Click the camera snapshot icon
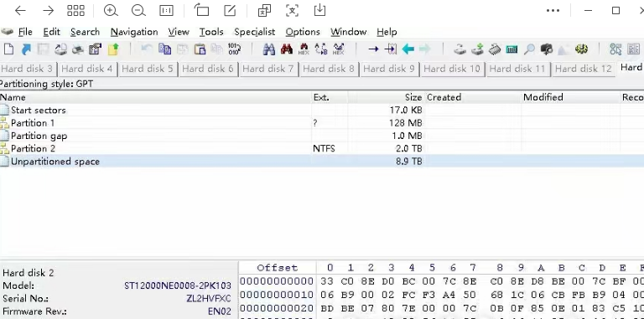 tap(547, 49)
